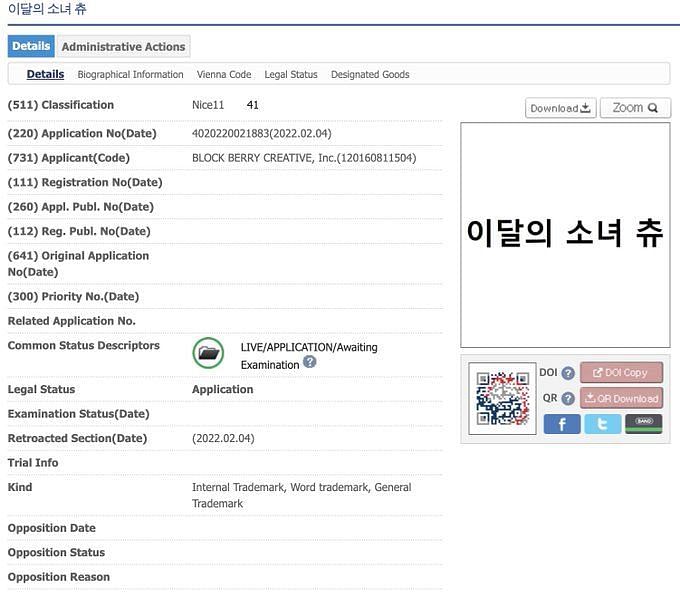Click the Facebook share icon

(562, 424)
